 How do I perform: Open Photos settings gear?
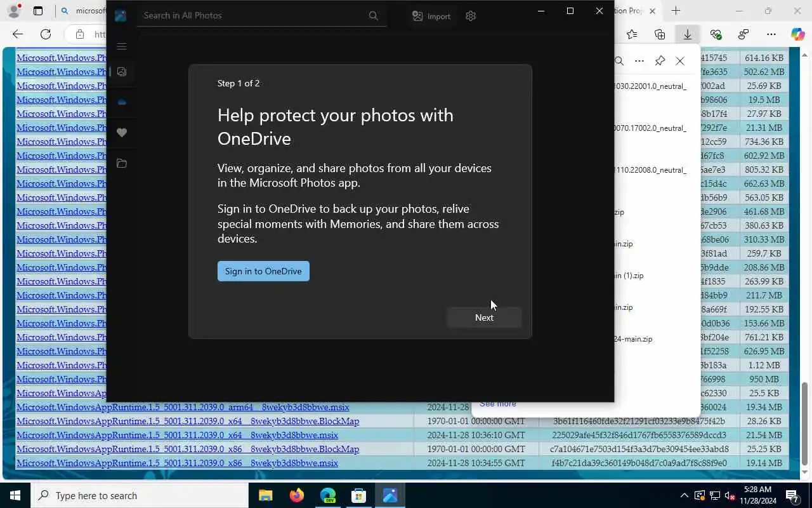tap(471, 16)
